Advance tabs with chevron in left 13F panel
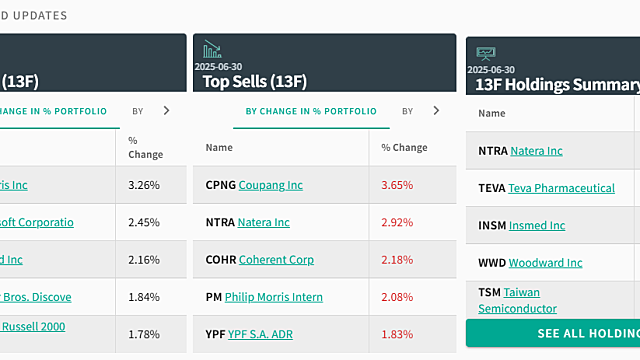The image size is (640, 360). click(166, 111)
